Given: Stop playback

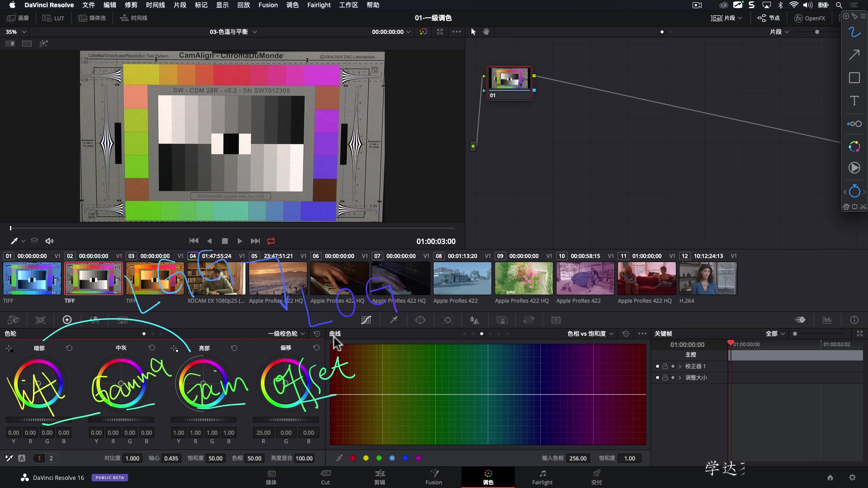Looking at the screenshot, I should (x=225, y=241).
